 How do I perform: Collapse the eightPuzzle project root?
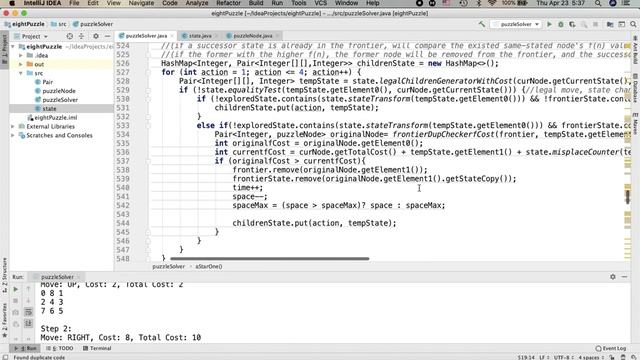(13, 47)
